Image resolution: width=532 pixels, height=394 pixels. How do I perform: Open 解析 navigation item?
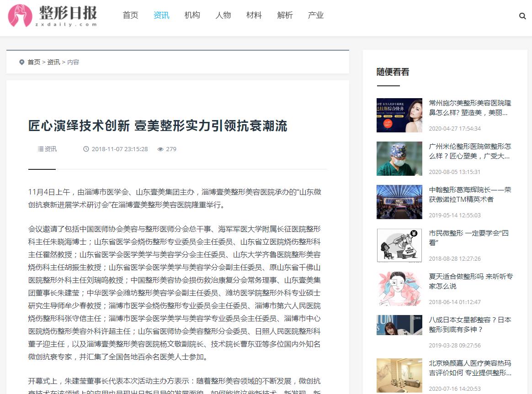[285, 15]
